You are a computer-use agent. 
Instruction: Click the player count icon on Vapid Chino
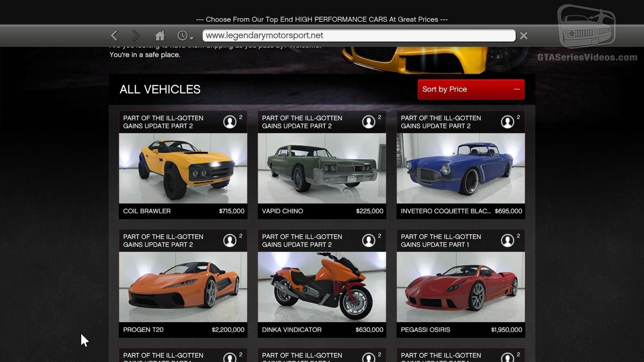coord(369,122)
